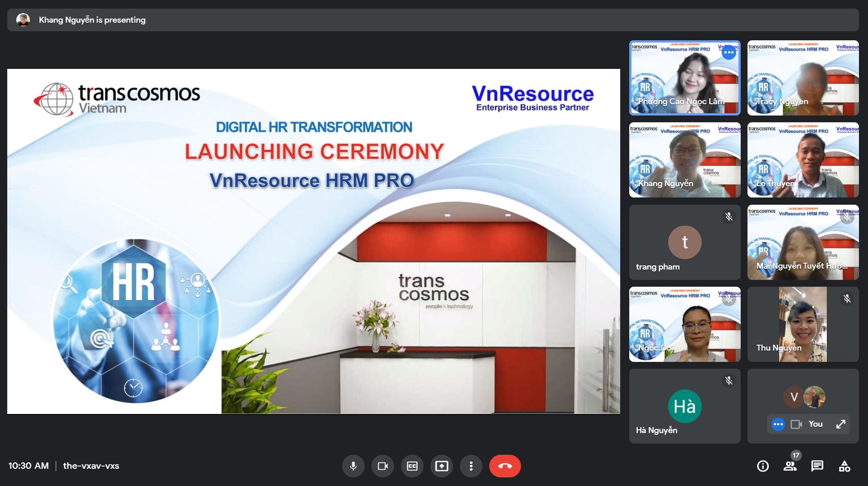Select the Tracy Nguyen video tile
Screen dimensions: 868x486
[x=803, y=78]
